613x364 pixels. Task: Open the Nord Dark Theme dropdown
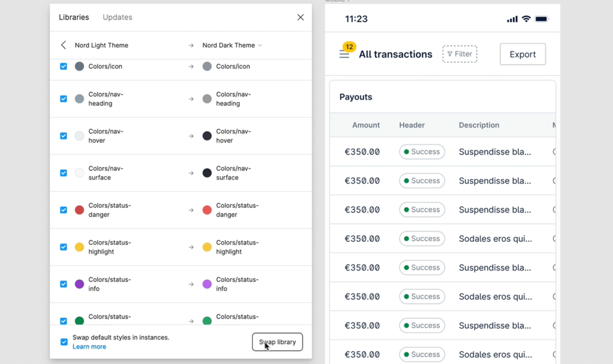(x=232, y=45)
